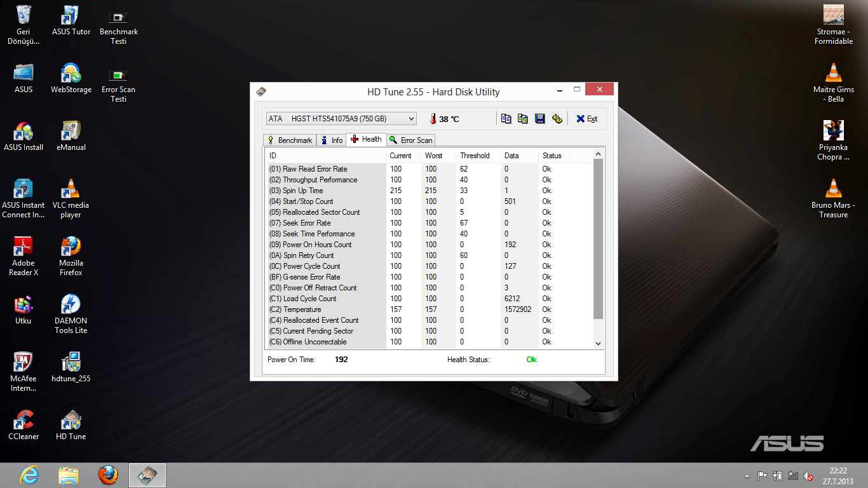868x488 pixels.
Task: Open the WebStorage desktop shortcut
Action: point(71,78)
